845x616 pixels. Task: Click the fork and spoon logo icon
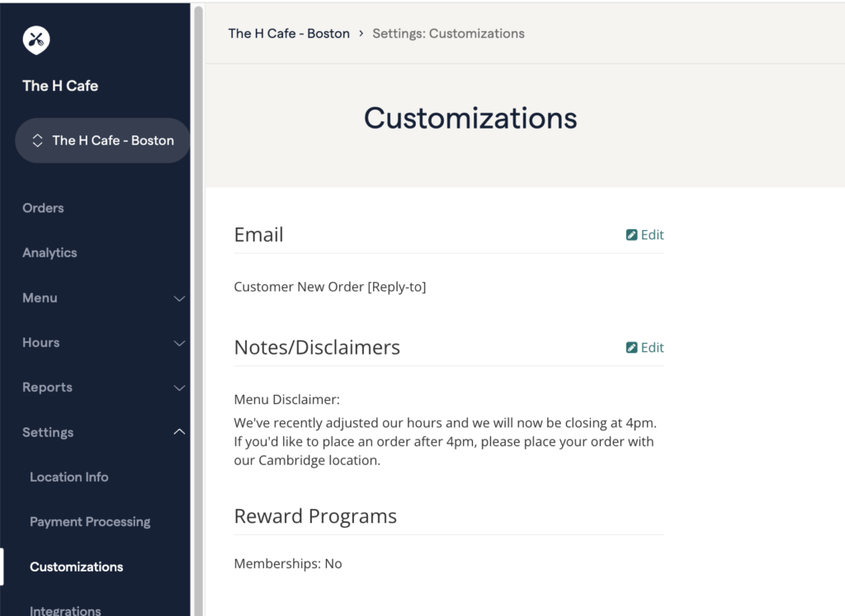[36, 39]
